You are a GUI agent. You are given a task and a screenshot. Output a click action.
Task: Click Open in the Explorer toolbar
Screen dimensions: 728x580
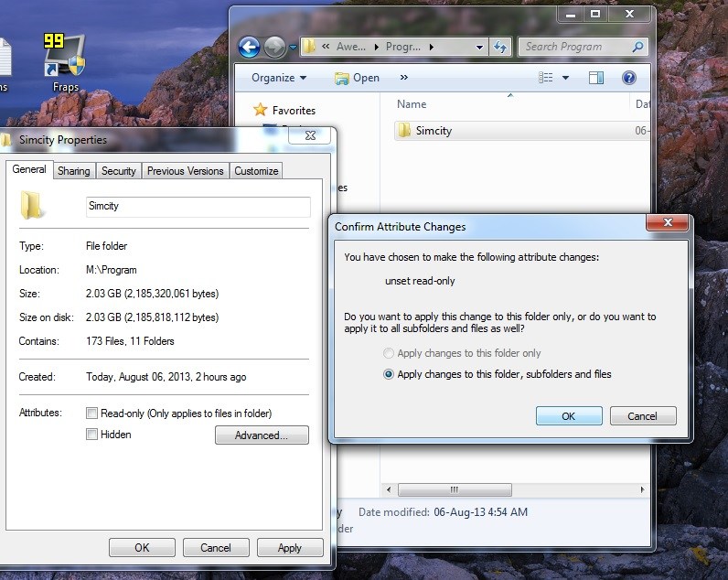(357, 78)
